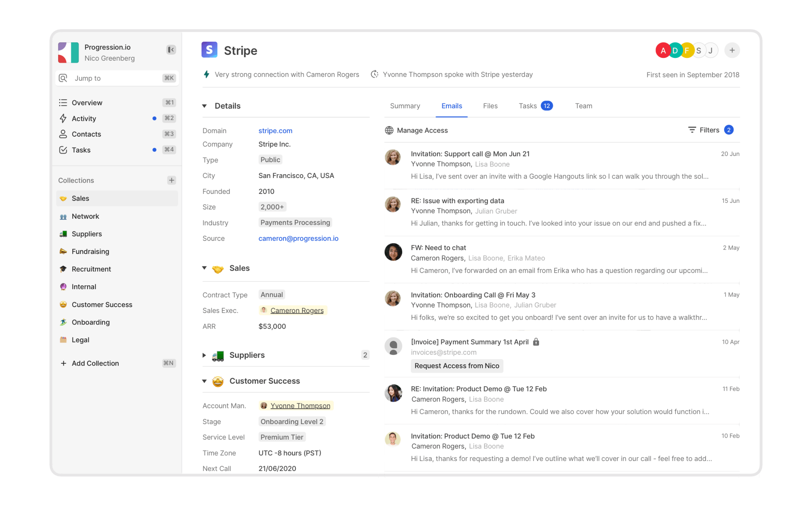Add a team member with plus button
812x509 pixels.
[x=732, y=50]
